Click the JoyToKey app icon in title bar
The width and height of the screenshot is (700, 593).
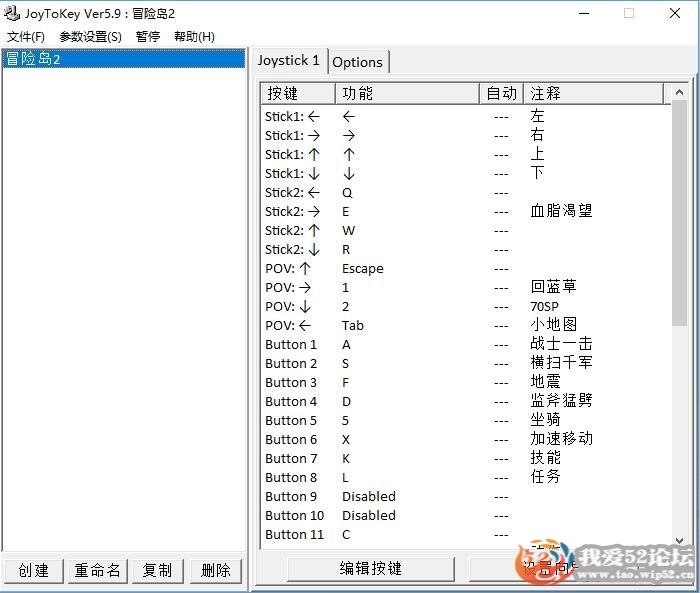point(12,13)
